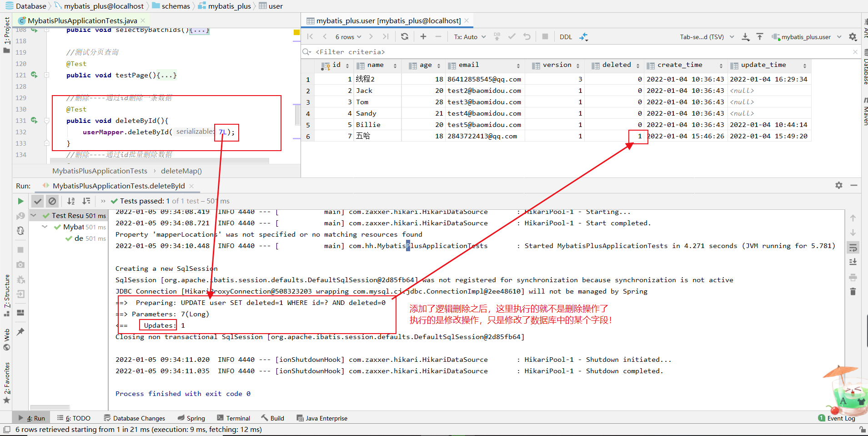This screenshot has height=436, width=868.
Task: Toggle auto-test rerun icon
Action: coord(20,231)
